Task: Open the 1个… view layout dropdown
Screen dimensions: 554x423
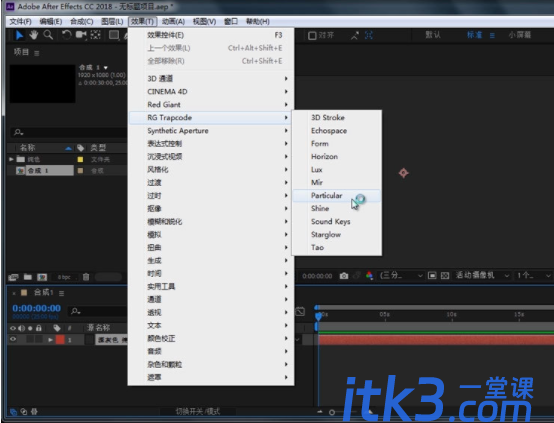Action: pos(534,275)
